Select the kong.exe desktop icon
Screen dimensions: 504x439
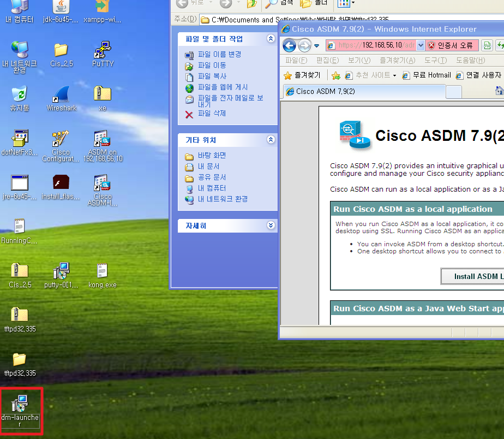102,275
